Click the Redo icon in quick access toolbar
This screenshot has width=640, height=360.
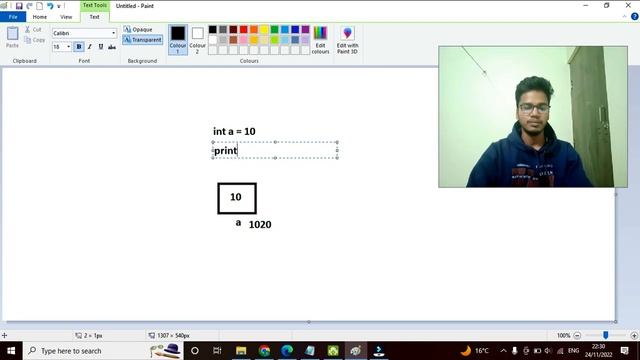[29, 6]
